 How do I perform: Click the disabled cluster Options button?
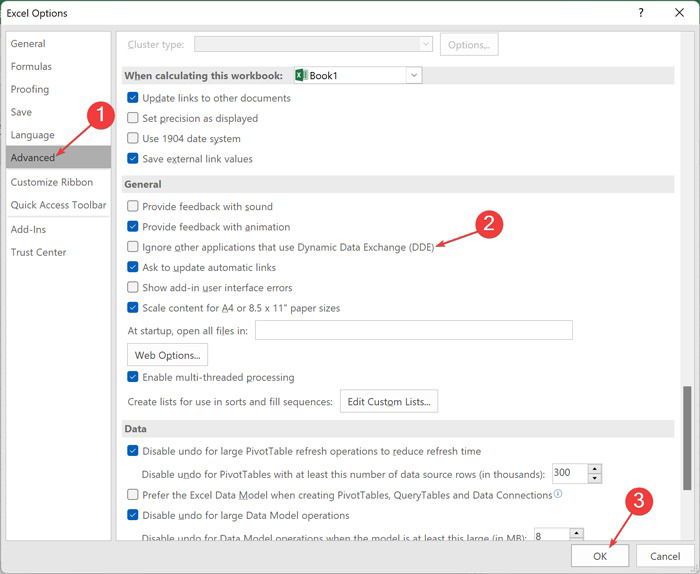[469, 45]
